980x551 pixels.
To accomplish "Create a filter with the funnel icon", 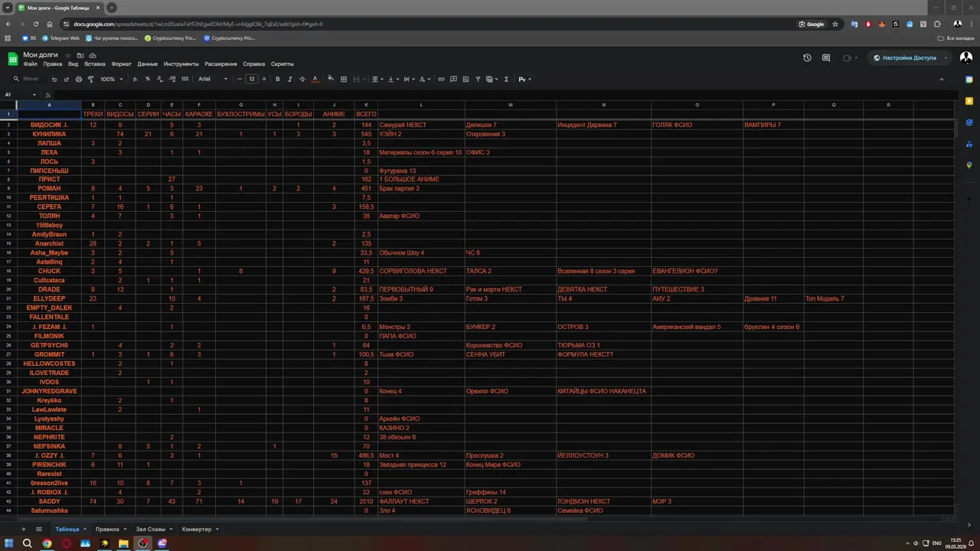I will click(478, 79).
